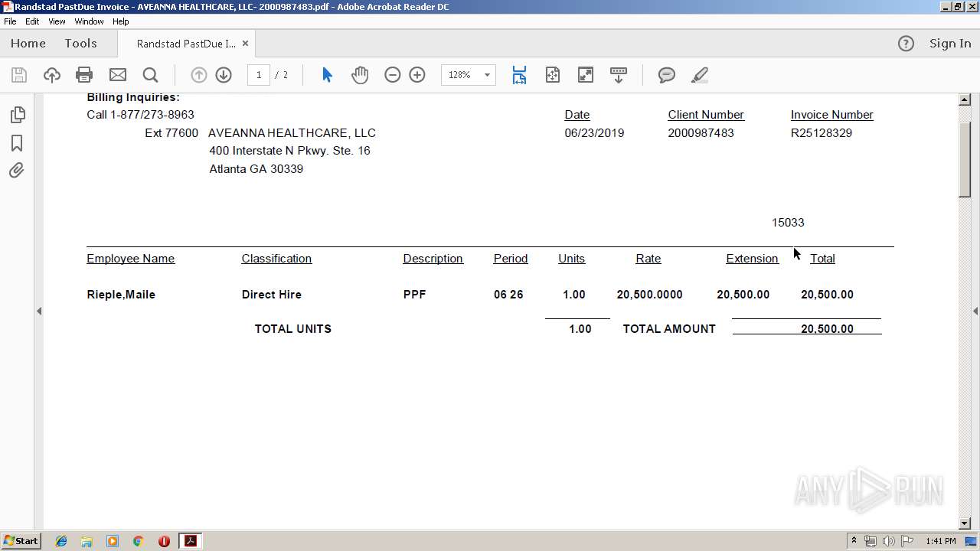Add a comment with speech bubble icon
Image resolution: width=980 pixels, height=551 pixels.
coord(667,75)
